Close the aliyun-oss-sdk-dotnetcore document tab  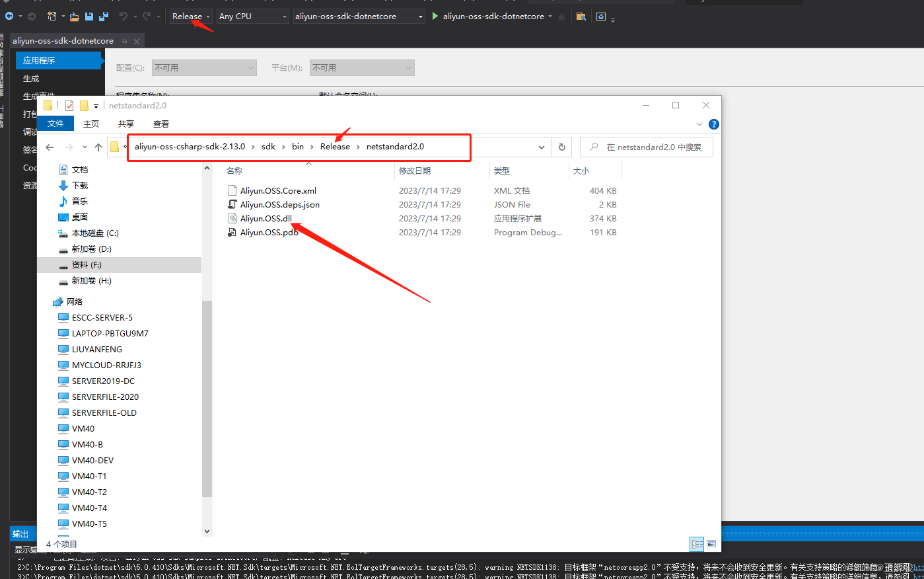(x=137, y=41)
